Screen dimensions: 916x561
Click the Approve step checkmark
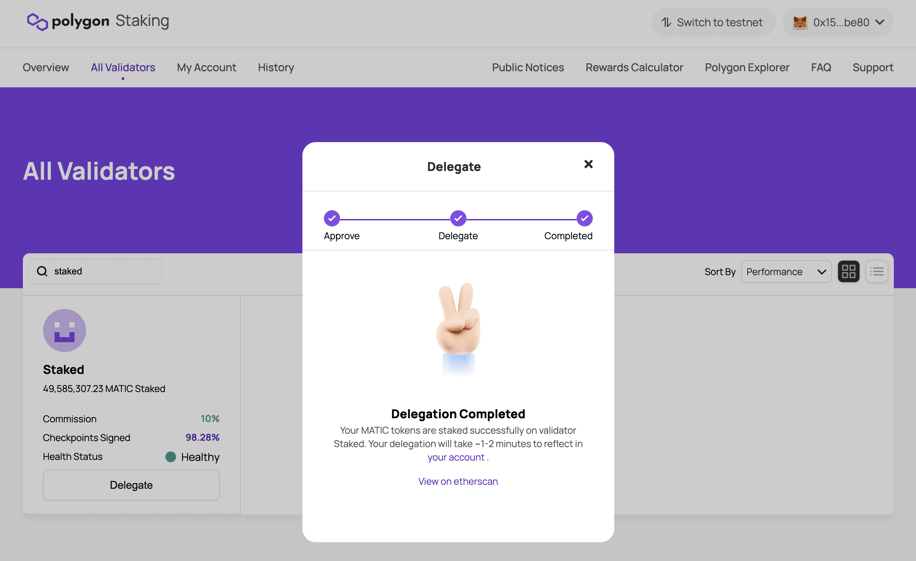point(332,218)
